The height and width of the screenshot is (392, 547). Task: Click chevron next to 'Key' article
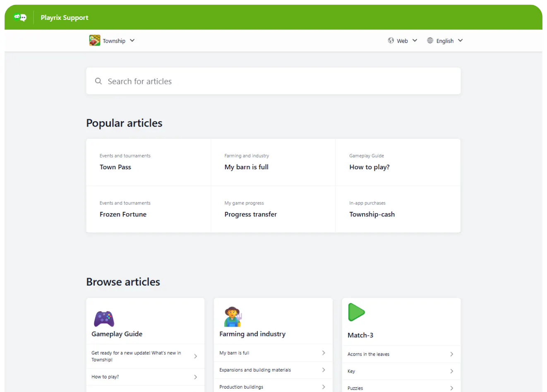pyautogui.click(x=452, y=371)
